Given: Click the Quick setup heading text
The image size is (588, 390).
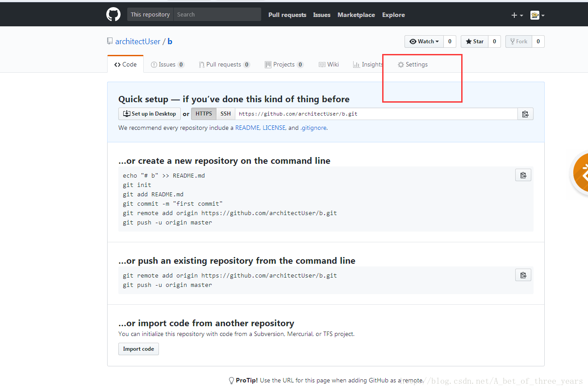Looking at the screenshot, I should [234, 99].
